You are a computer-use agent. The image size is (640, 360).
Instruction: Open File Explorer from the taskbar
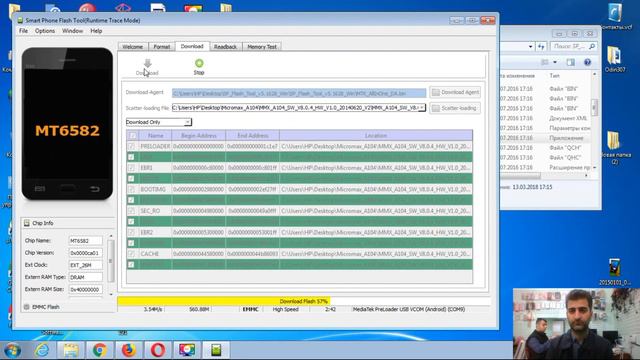[71, 350]
